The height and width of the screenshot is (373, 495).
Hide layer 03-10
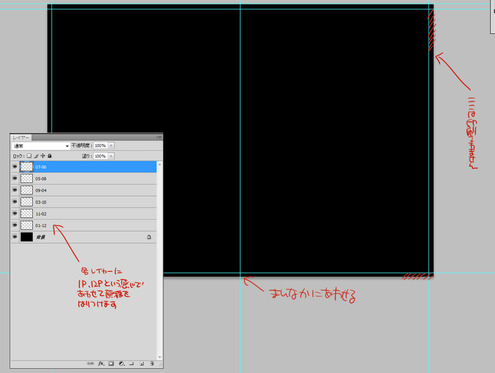15,202
